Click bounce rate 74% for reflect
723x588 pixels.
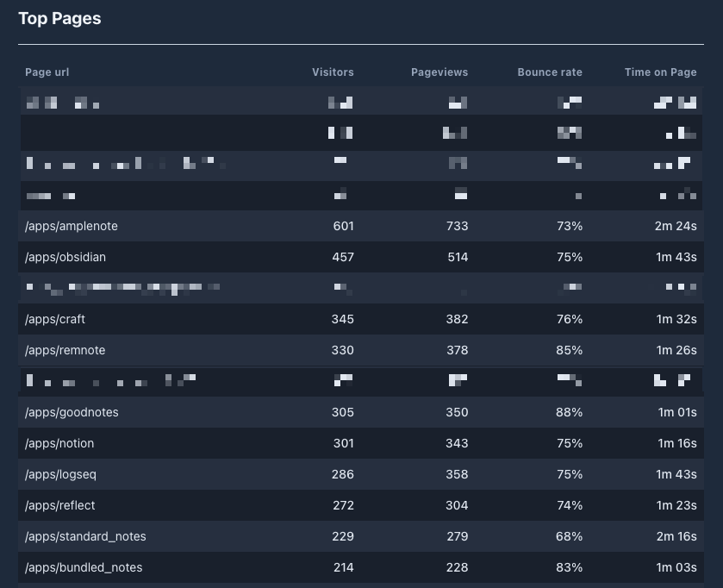click(570, 505)
